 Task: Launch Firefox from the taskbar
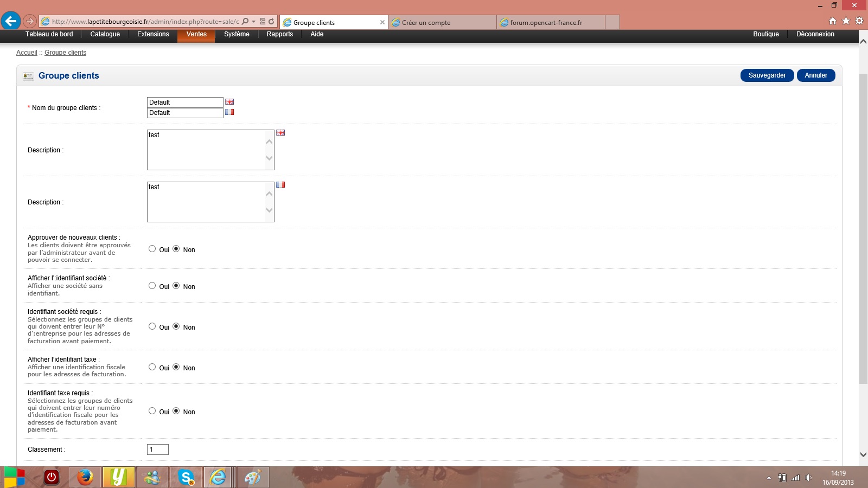pyautogui.click(x=85, y=477)
